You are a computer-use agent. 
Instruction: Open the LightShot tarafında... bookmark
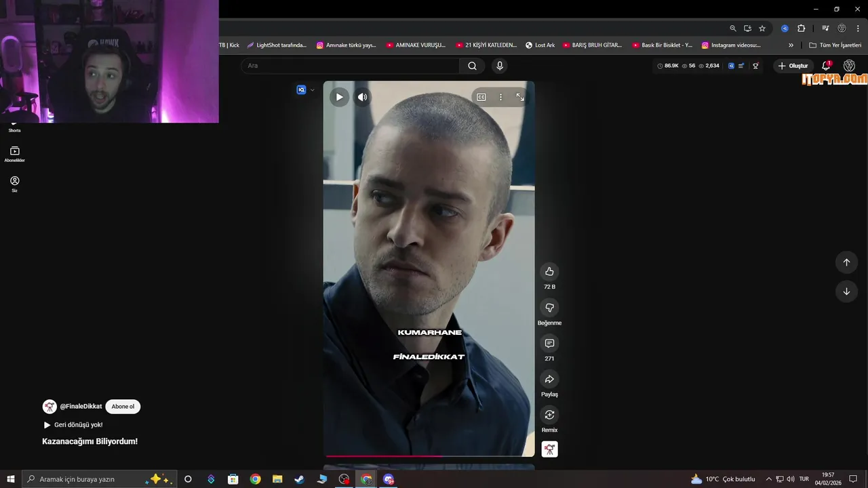(277, 45)
